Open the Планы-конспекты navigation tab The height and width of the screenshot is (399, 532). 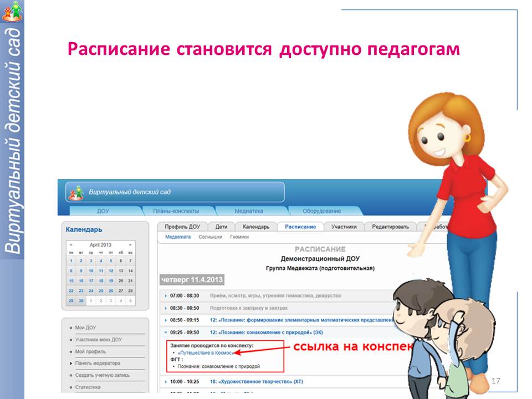(176, 211)
